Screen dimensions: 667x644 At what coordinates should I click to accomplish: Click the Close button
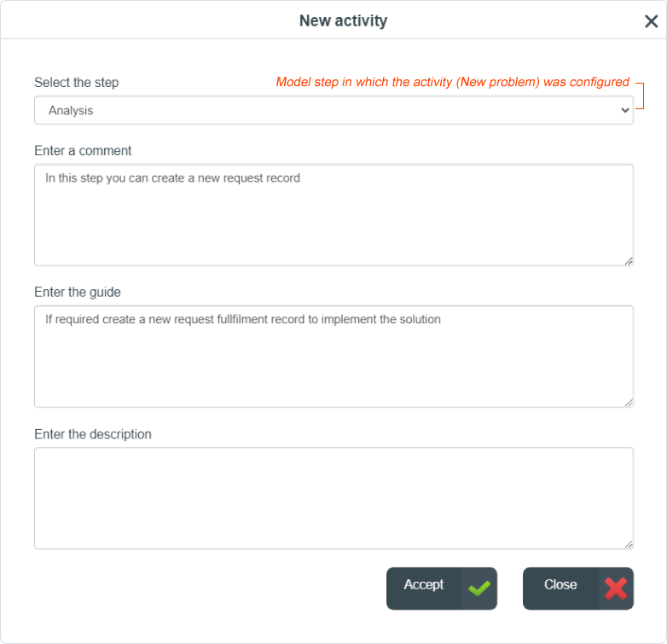[578, 589]
